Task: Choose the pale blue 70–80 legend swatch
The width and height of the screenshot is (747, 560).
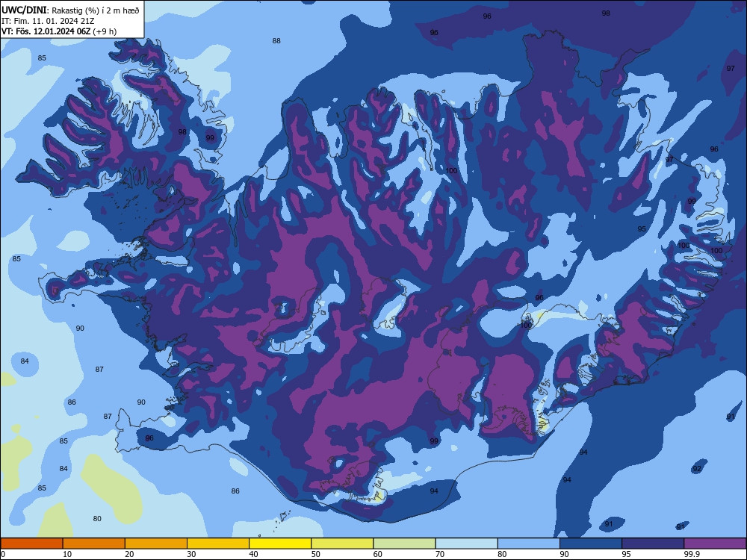Action: [x=466, y=544]
